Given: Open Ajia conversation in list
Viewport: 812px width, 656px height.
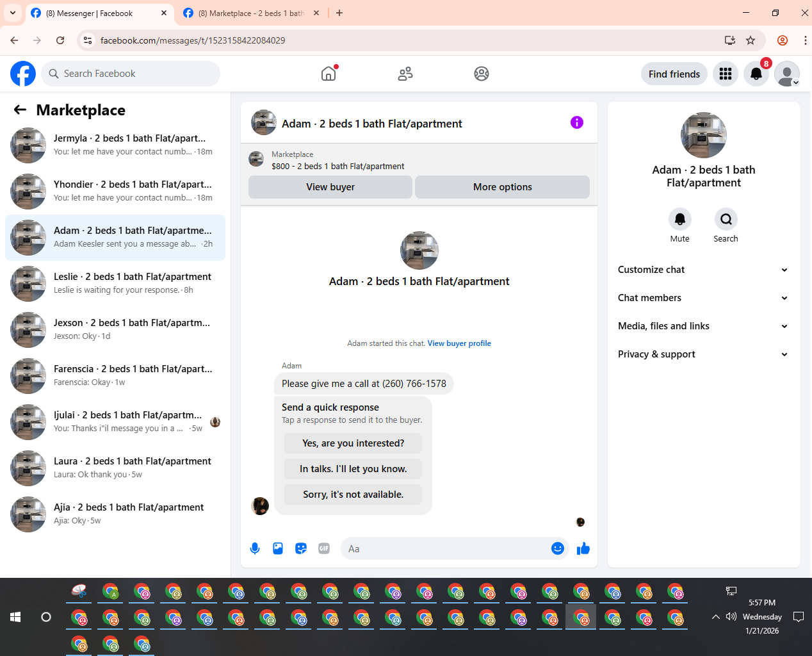Looking at the screenshot, I should pos(115,514).
